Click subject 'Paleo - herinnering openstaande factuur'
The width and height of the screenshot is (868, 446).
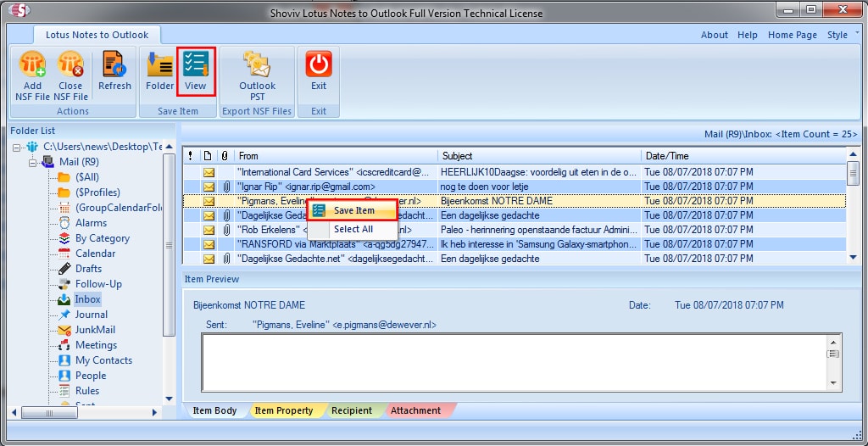[538, 230]
